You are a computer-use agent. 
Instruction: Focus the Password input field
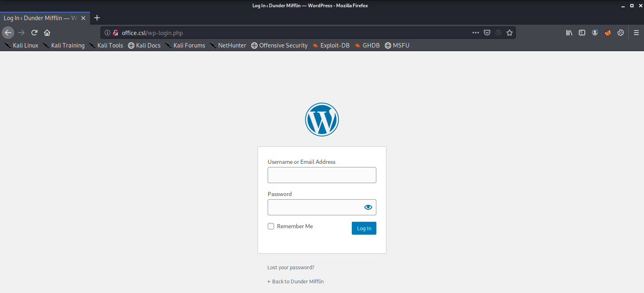pos(322,207)
